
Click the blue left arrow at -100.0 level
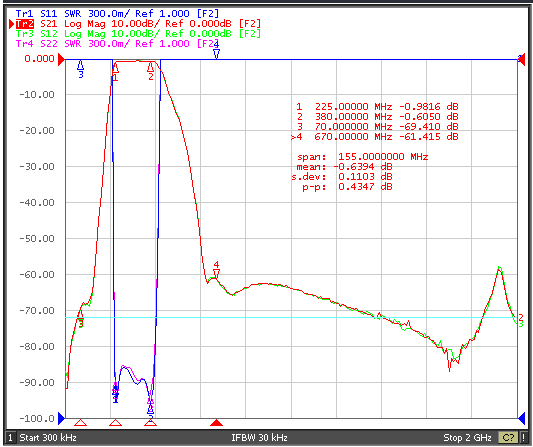pos(62,418)
